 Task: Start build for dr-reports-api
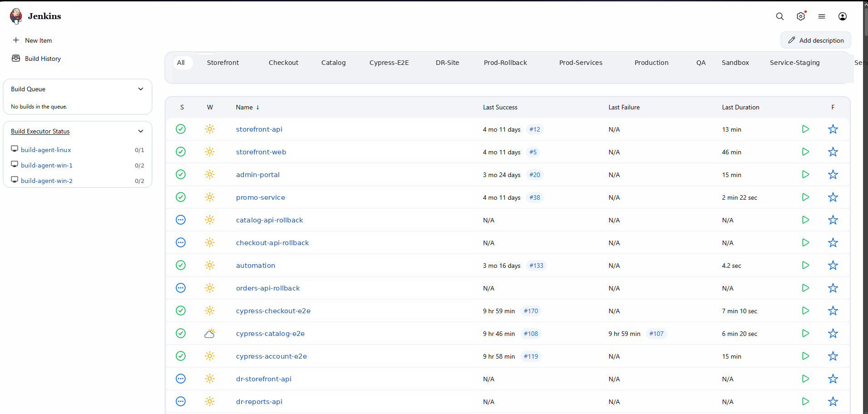[806, 402]
